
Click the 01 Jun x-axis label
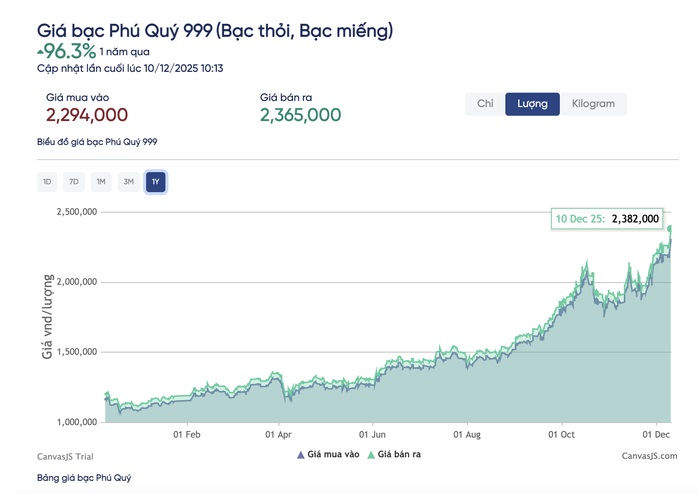[x=372, y=435]
